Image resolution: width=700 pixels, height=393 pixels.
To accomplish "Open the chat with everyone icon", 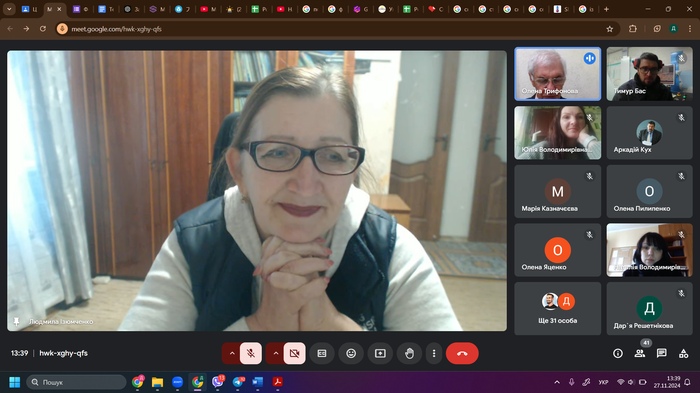I will (x=662, y=353).
